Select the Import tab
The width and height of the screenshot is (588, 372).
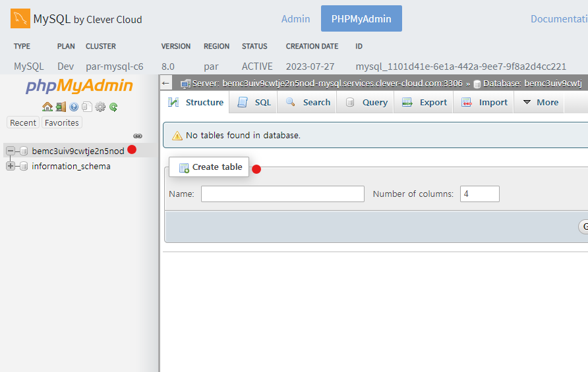coord(485,102)
